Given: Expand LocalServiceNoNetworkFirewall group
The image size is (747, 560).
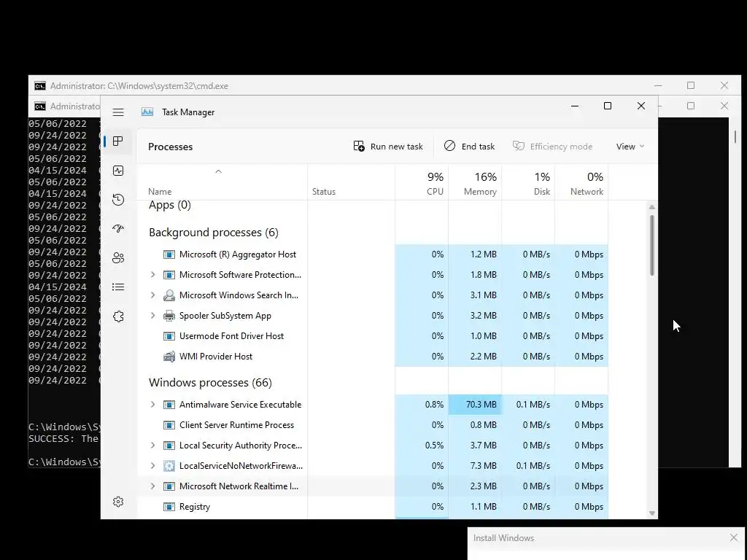Looking at the screenshot, I should pyautogui.click(x=152, y=466).
